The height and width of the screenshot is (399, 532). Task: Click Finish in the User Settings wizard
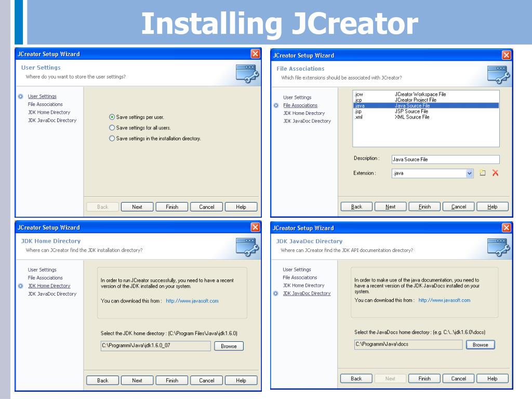pyautogui.click(x=171, y=207)
